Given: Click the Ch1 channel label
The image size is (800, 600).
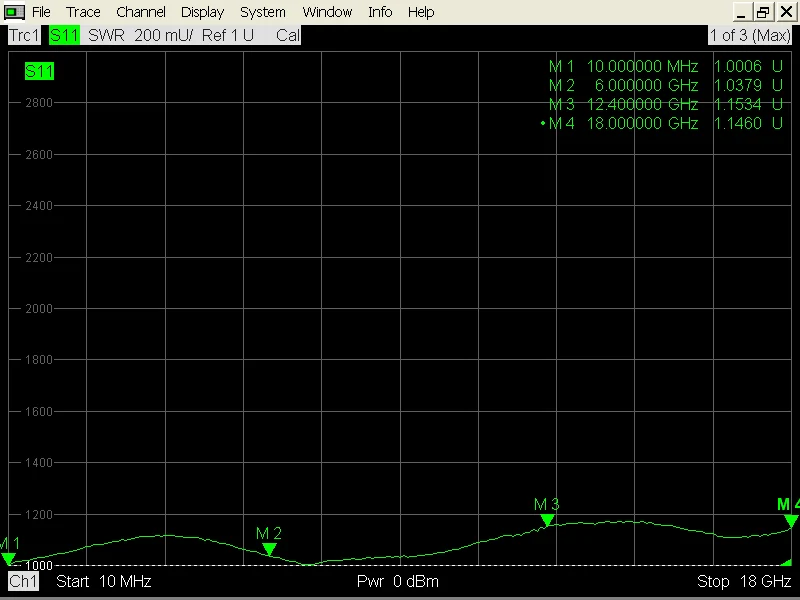Looking at the screenshot, I should pyautogui.click(x=23, y=581).
